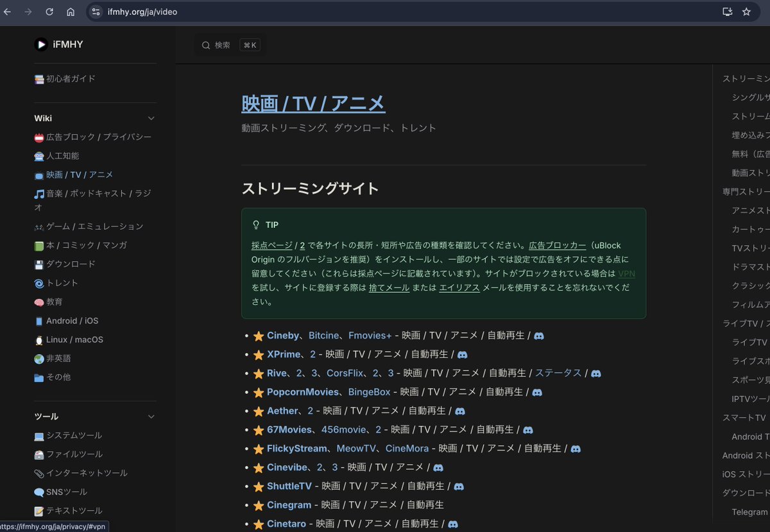The height and width of the screenshot is (532, 770).
Task: Open the トレント sidebar page
Action: (56, 283)
